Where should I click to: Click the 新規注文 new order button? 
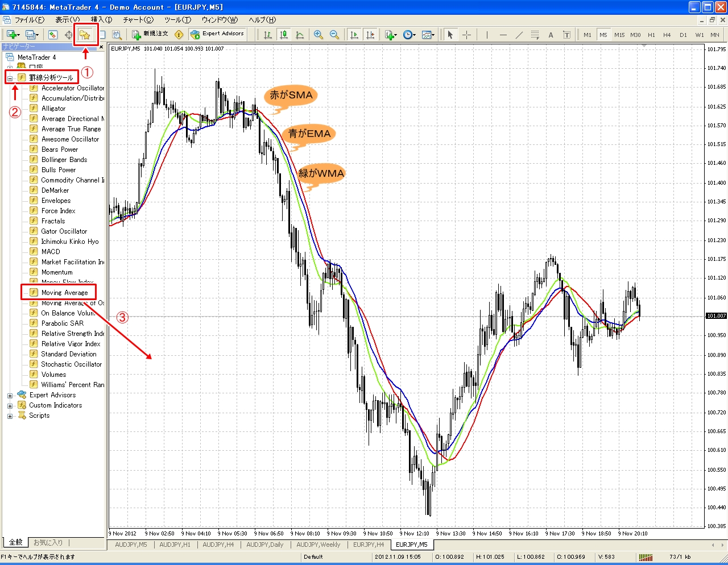click(150, 34)
